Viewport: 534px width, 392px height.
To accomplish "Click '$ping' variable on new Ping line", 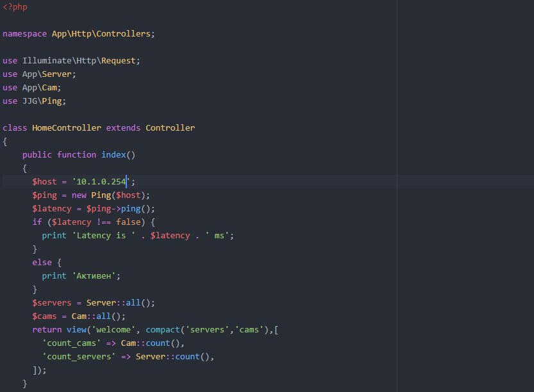I will pos(44,195).
